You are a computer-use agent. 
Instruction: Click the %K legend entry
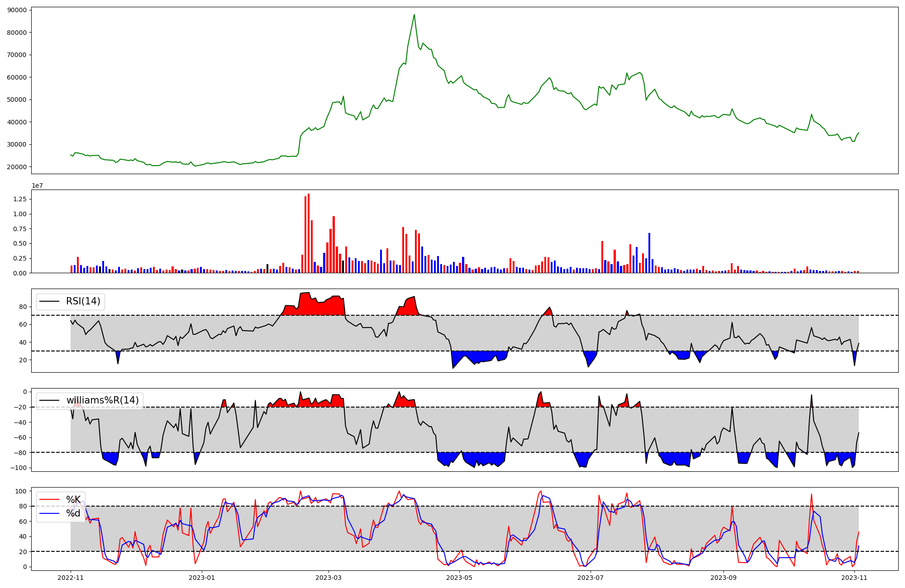[73, 500]
